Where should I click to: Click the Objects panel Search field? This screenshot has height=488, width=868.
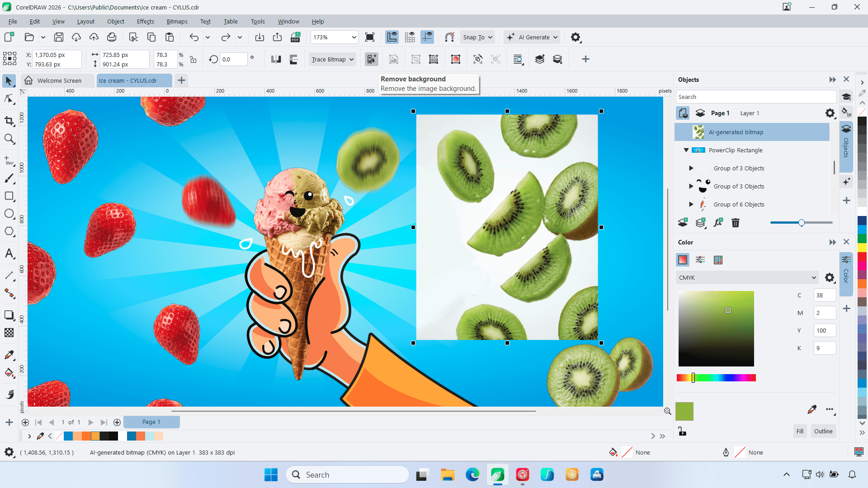coord(755,97)
